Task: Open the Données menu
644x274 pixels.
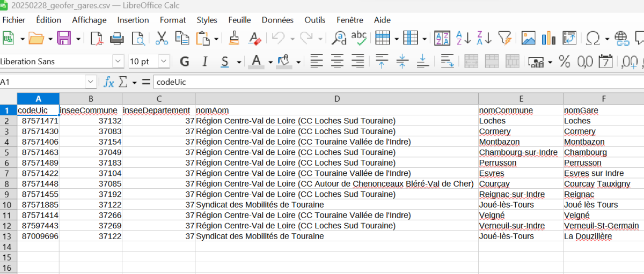Action: tap(277, 20)
